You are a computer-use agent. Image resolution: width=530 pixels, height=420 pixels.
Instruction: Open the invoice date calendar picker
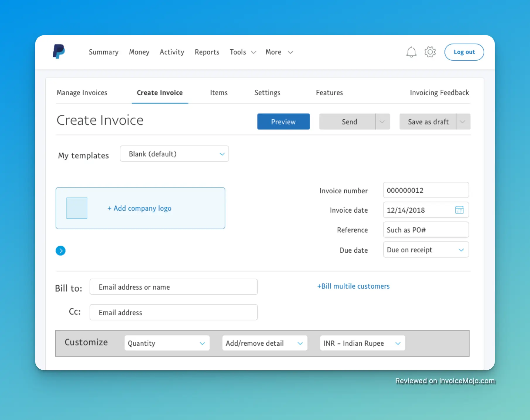(x=459, y=210)
